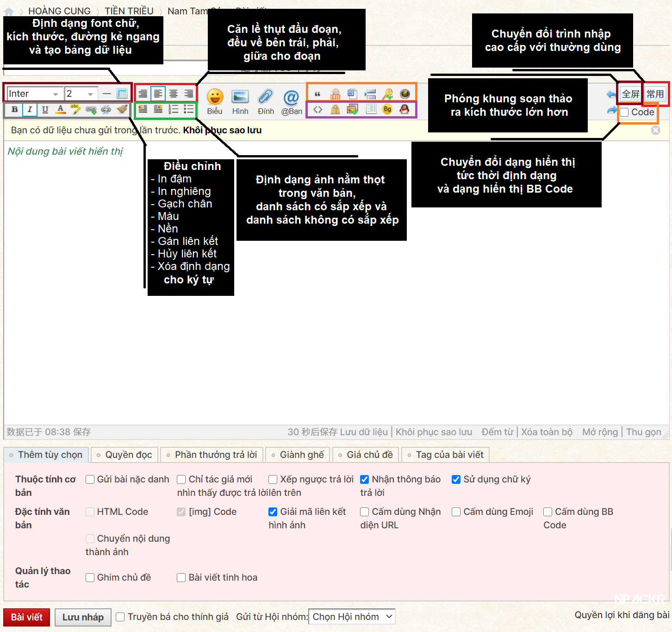
Task: Toggle 全屏 fullscreen editor
Action: click(x=631, y=94)
